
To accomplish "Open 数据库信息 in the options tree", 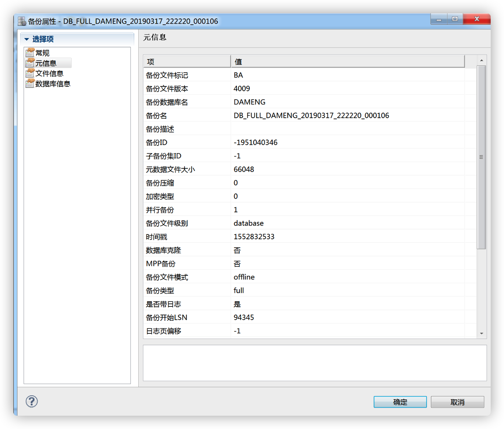I will 53,84.
